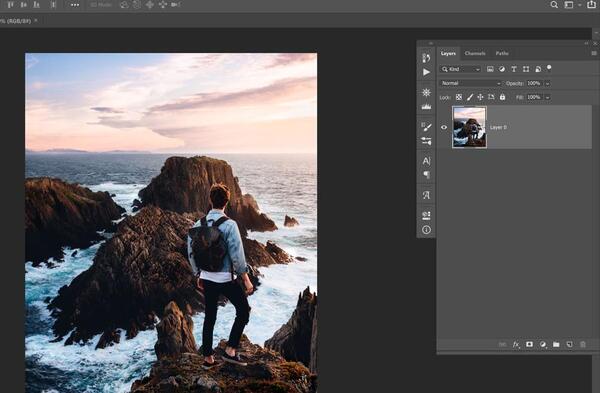Open the Normal blend mode dropdown
This screenshot has height=393, width=600.
tap(471, 83)
